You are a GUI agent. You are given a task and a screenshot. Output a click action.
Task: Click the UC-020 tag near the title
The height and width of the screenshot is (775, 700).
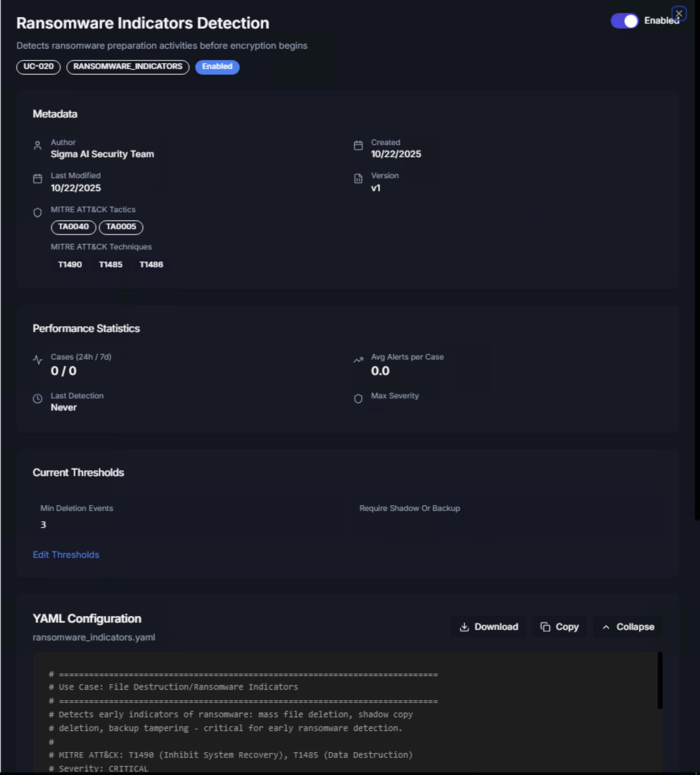click(38, 67)
